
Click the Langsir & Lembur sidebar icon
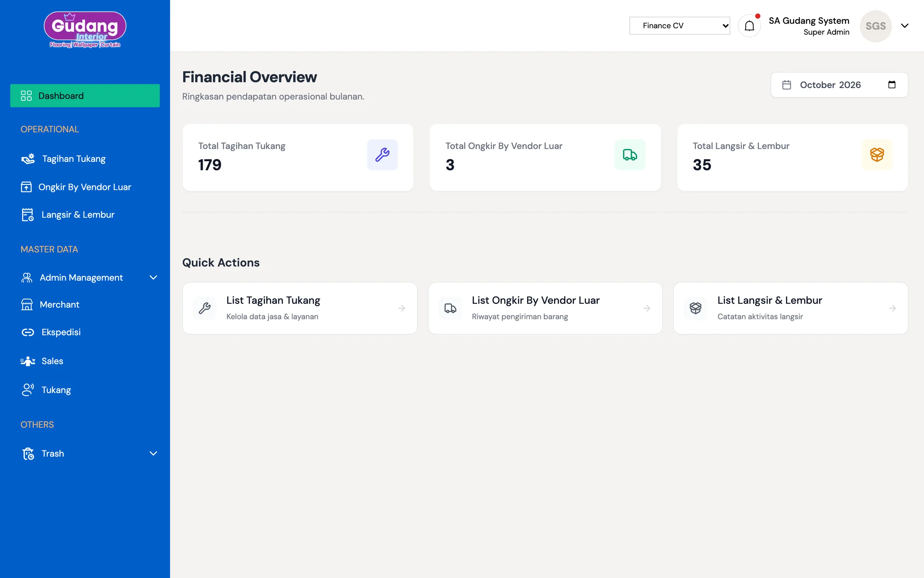pos(28,215)
